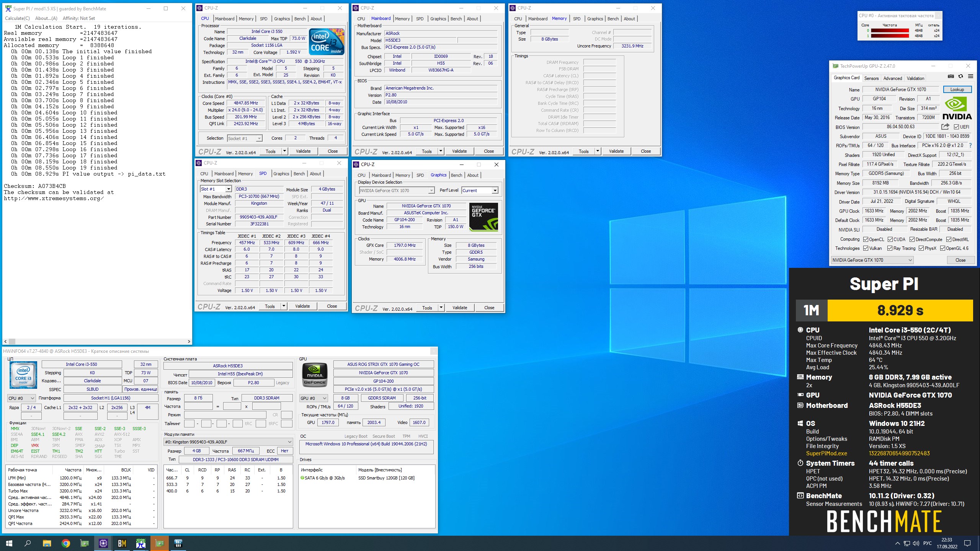Expand Tools arrow in CPU-Z Graphics window

point(441,308)
